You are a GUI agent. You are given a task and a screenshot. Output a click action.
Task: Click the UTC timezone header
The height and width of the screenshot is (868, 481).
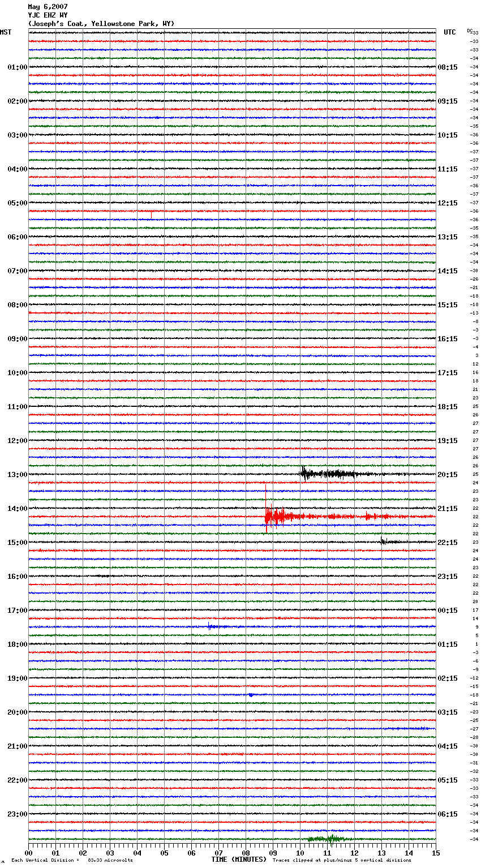pyautogui.click(x=449, y=32)
